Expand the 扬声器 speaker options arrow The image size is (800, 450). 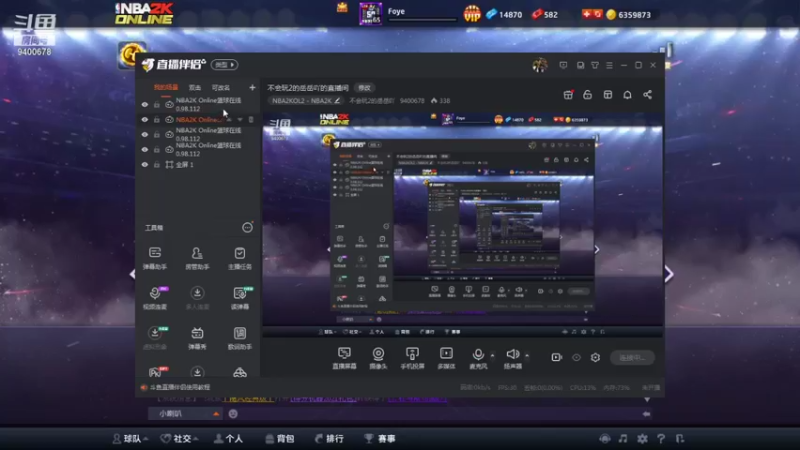pyautogui.click(x=527, y=355)
